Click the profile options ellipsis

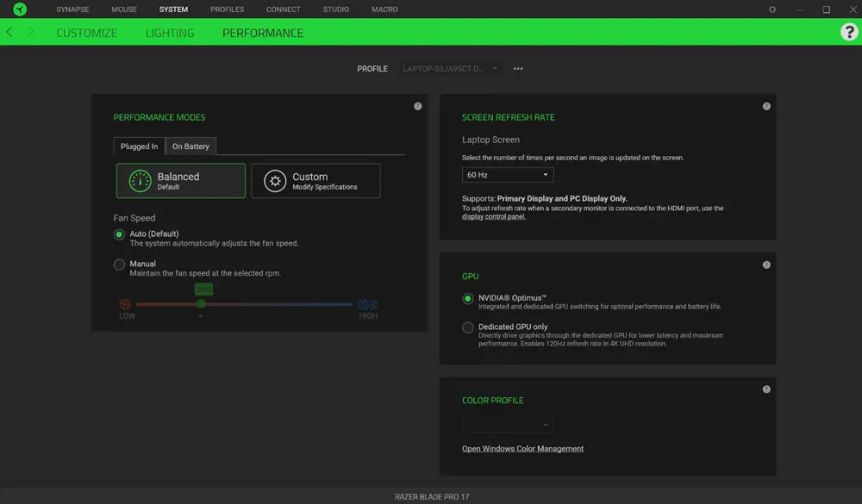coord(518,68)
